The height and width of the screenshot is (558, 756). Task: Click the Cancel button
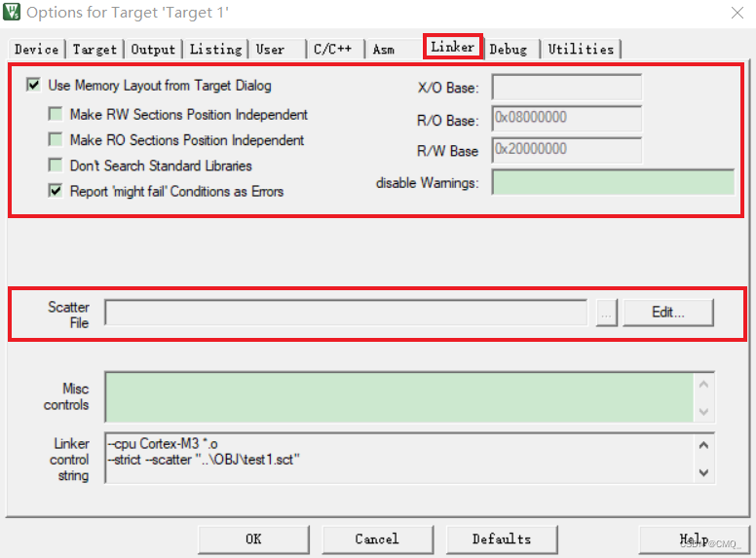pos(378,539)
